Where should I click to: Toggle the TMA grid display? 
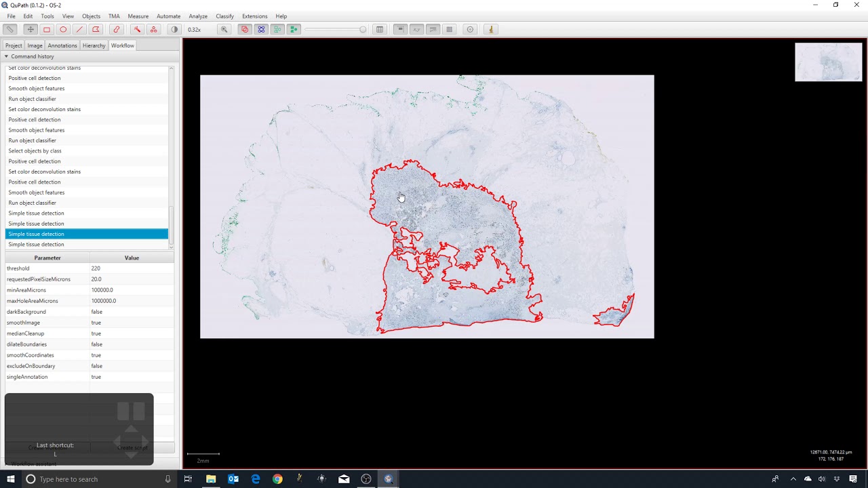coord(261,29)
